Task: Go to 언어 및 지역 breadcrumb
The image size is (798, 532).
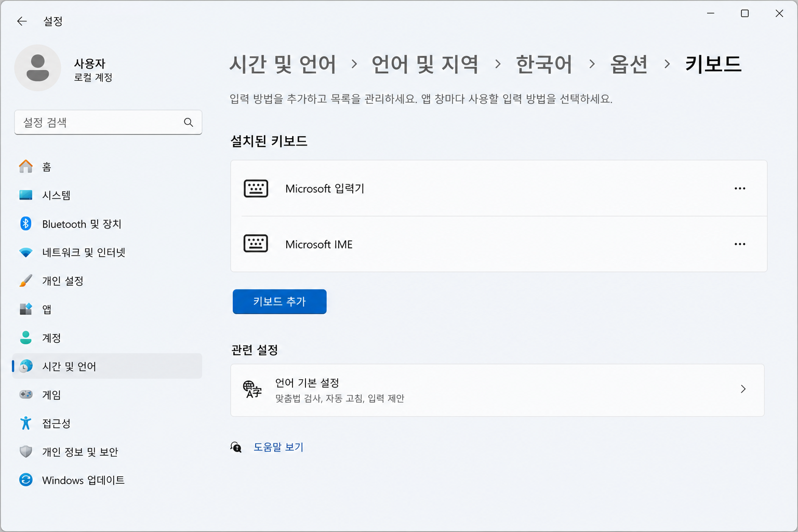Action: click(425, 64)
